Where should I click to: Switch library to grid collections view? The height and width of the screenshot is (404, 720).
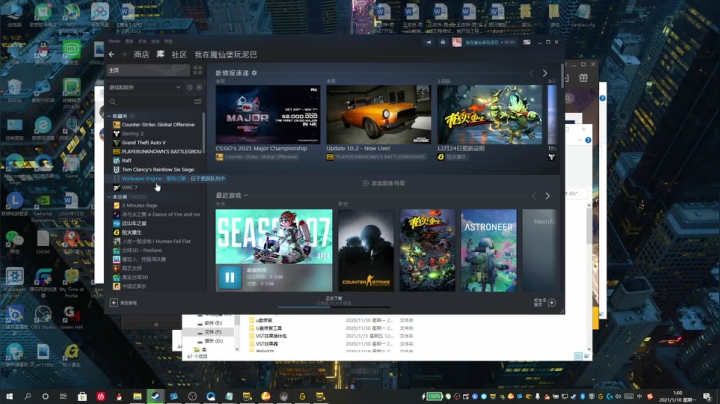click(x=197, y=70)
